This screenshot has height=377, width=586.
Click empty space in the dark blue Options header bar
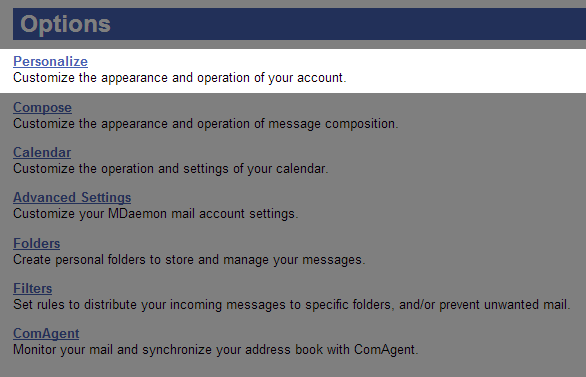click(x=336, y=24)
